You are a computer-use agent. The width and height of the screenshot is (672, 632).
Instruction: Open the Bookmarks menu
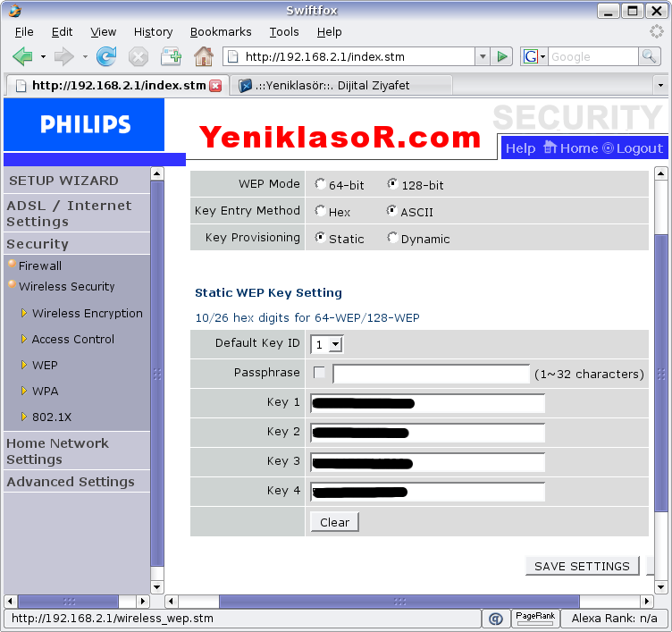click(x=221, y=31)
